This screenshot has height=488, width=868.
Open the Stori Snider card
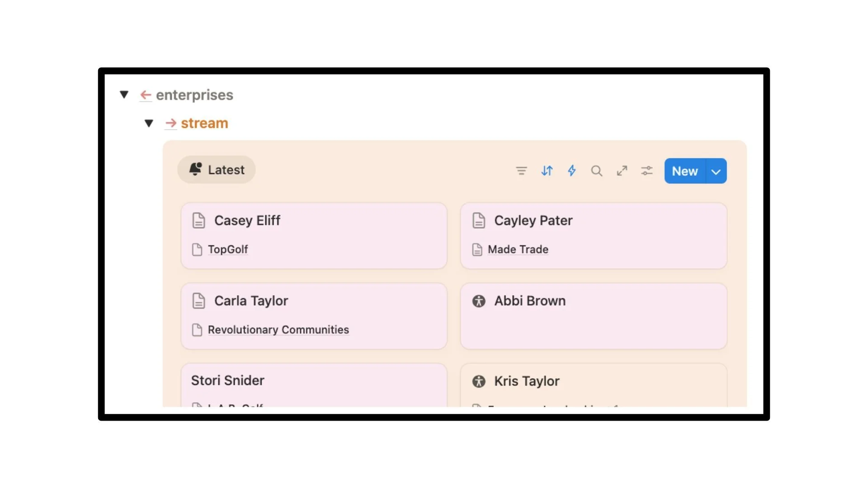(x=228, y=380)
